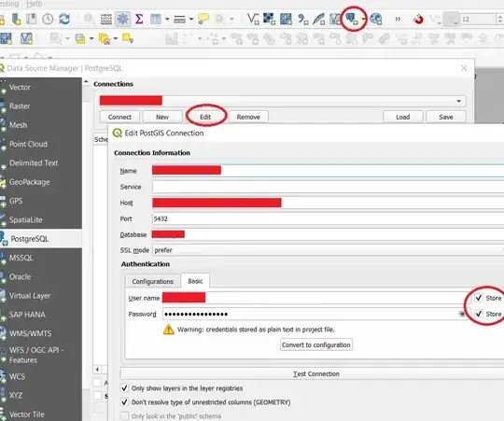Expand the Measure tool dropdown arrow
The image size is (504, 421).
(191, 20)
